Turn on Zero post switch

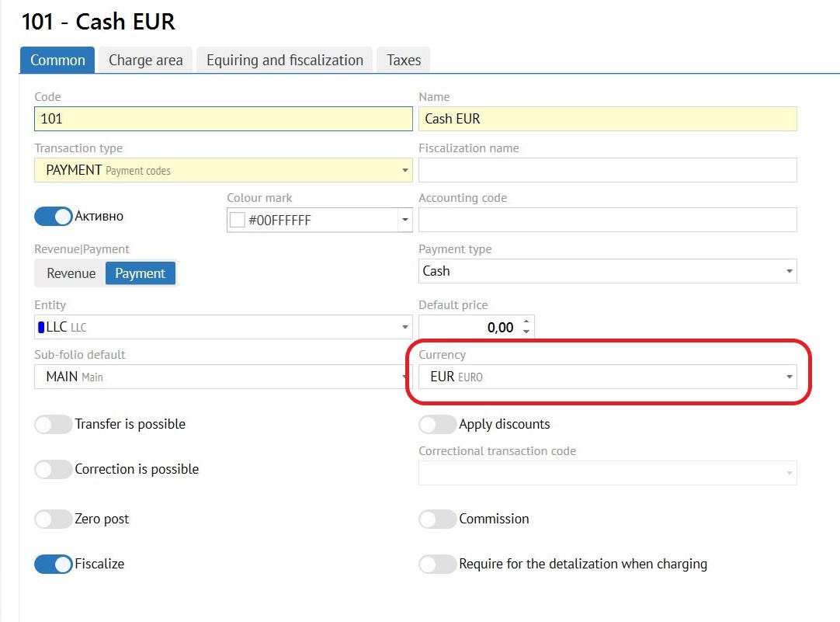[x=53, y=519]
